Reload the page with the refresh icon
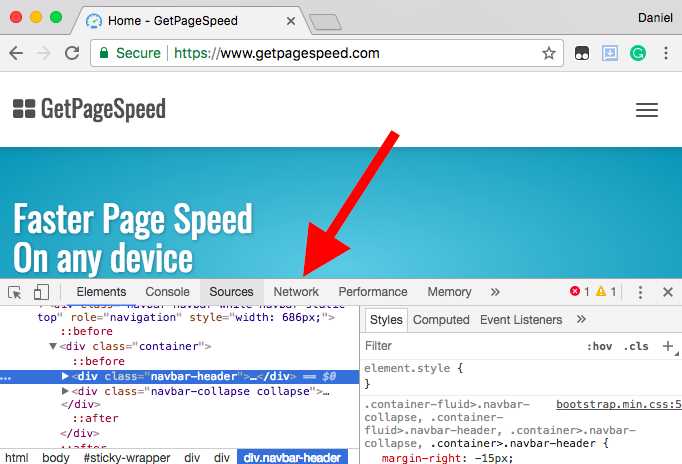 (x=72, y=53)
